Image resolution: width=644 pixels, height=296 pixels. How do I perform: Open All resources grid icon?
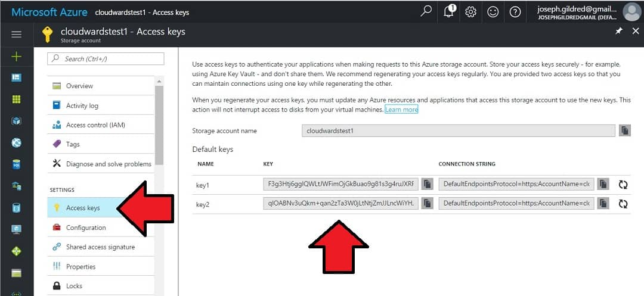point(17,99)
